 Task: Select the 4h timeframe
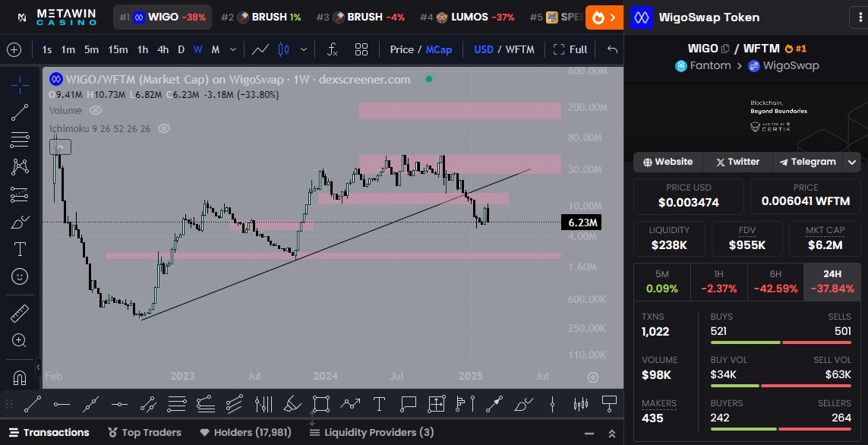[x=163, y=50]
